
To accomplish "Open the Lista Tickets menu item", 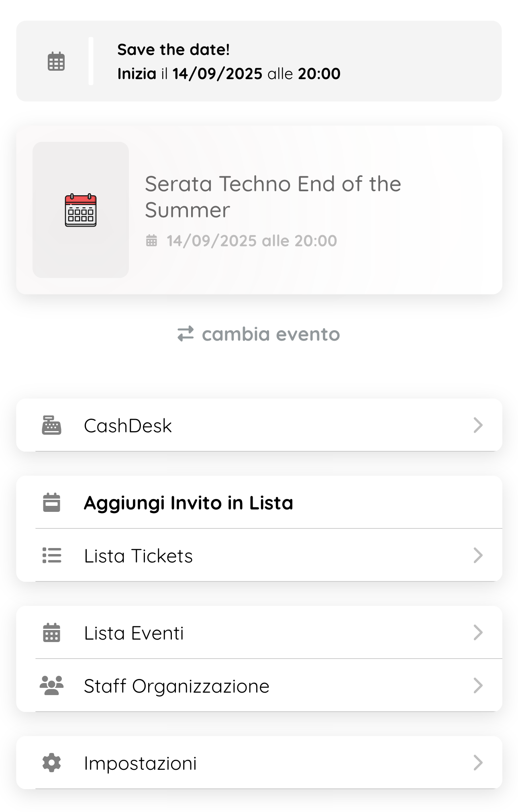I will click(x=138, y=556).
